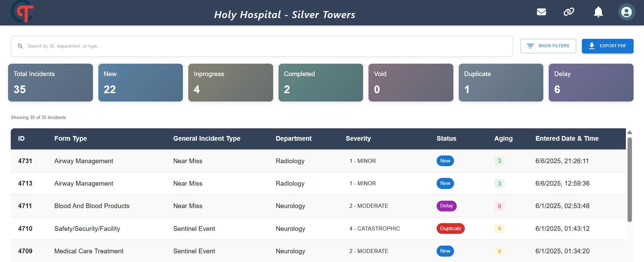This screenshot has width=644, height=262.
Task: Click the table vertical scrollbar
Action: click(x=630, y=180)
